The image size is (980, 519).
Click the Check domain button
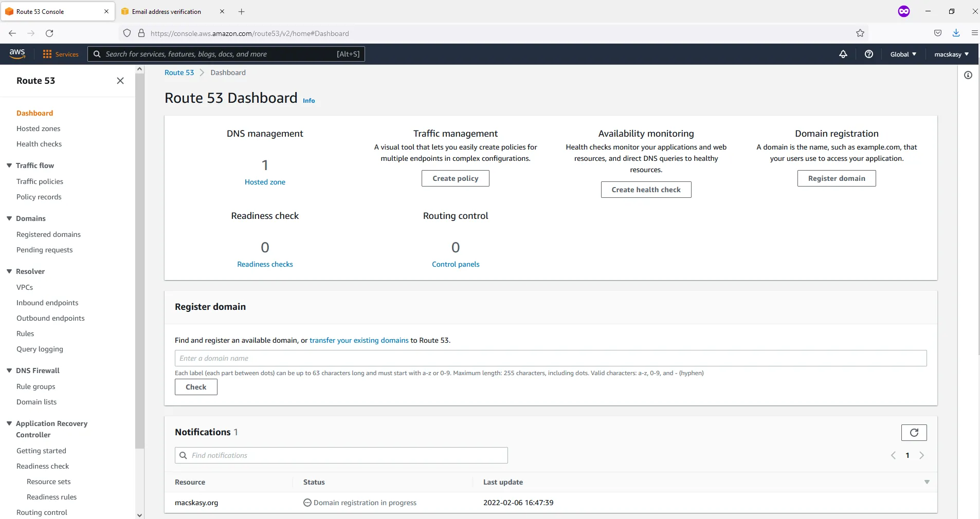click(196, 387)
